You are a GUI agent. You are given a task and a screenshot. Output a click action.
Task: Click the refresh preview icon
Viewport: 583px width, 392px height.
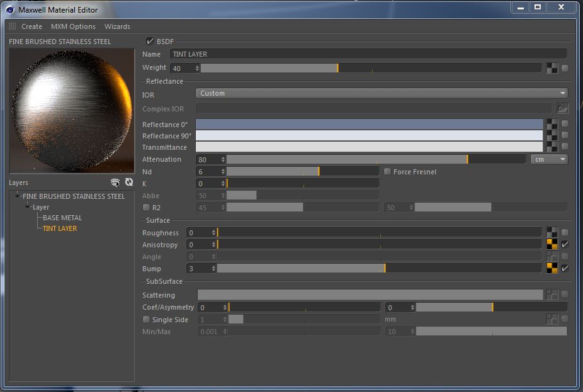point(128,182)
